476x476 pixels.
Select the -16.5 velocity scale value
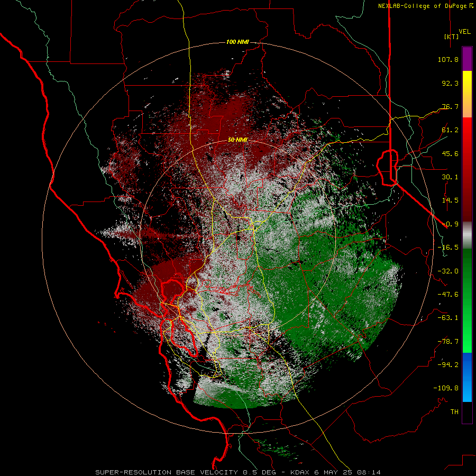click(448, 248)
